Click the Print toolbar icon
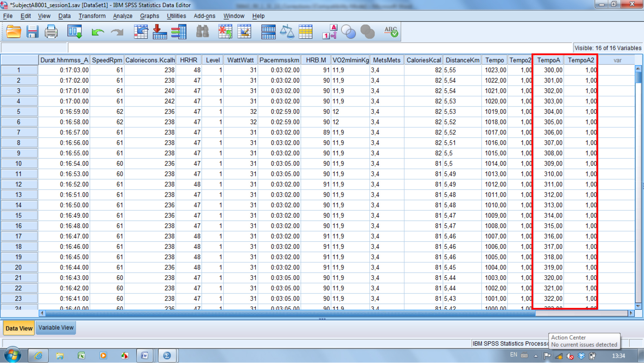 (51, 32)
